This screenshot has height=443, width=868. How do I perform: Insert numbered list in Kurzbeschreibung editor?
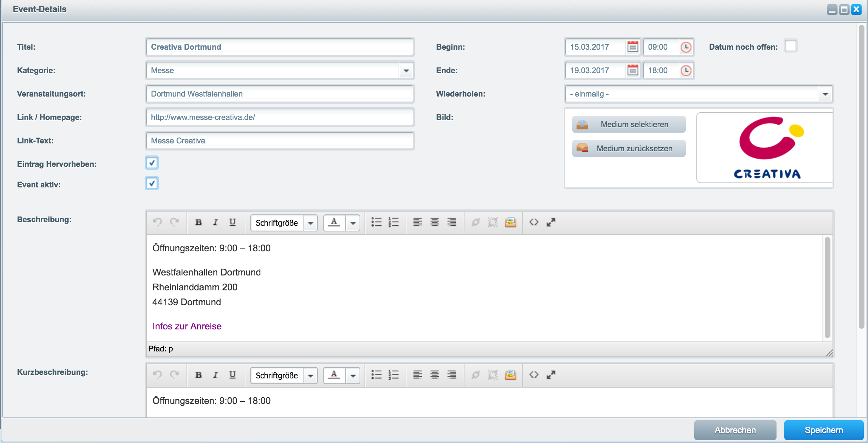point(394,375)
